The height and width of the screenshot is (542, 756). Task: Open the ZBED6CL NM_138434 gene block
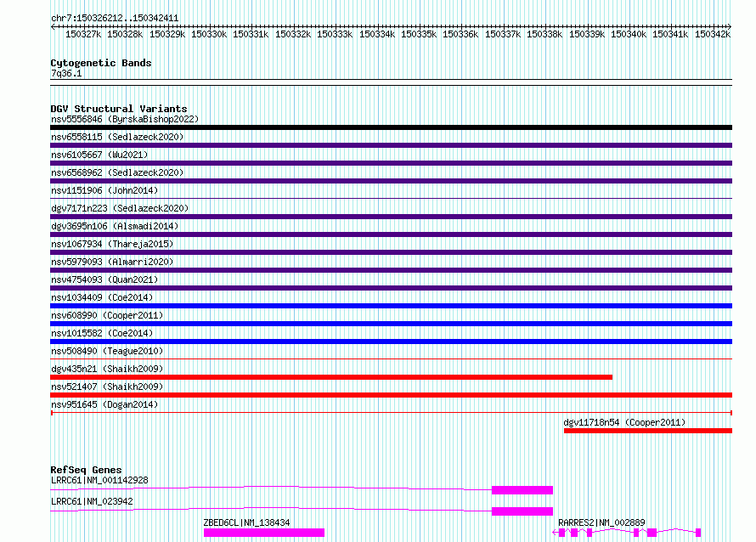click(x=264, y=533)
